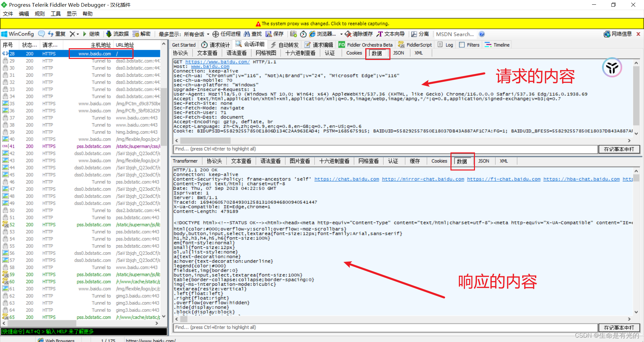This screenshot has width=644, height=342.
Task: Select response 图片查看 tab
Action: (x=300, y=161)
